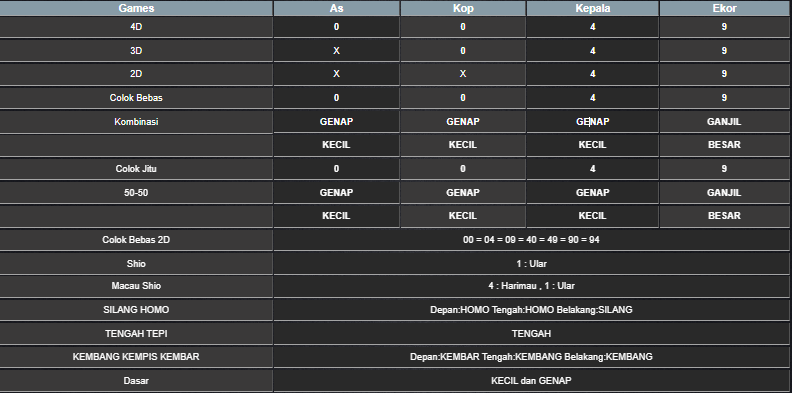This screenshot has height=393, width=792.
Task: Click Colok Bebas row's Kepala value "4"
Action: tap(592, 97)
